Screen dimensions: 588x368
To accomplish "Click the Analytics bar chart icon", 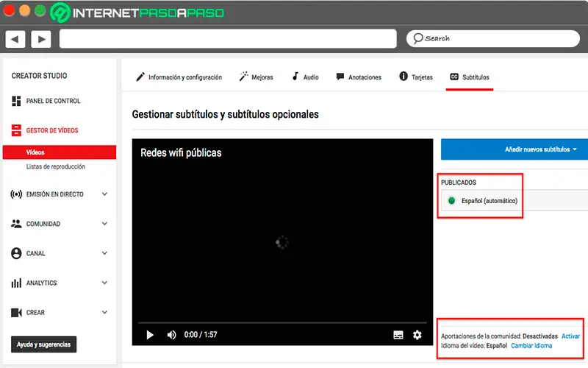I will point(16,283).
